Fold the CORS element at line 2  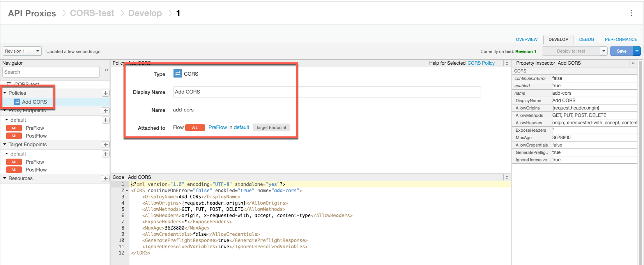pyautogui.click(x=127, y=191)
